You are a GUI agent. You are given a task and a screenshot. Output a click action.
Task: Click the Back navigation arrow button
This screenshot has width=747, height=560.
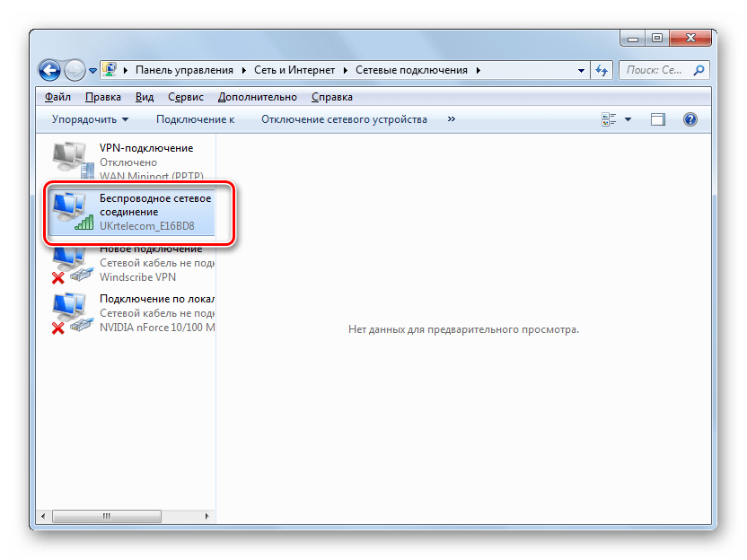click(x=49, y=69)
